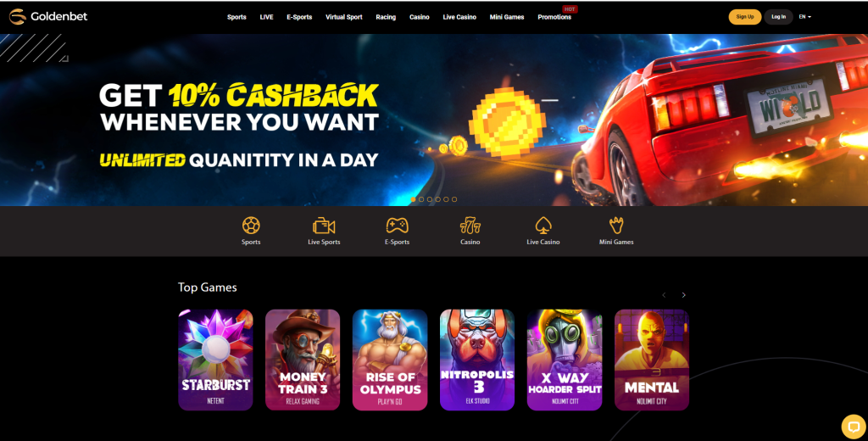Select the E-Sports gamepad icon
868x441 pixels.
397,226
